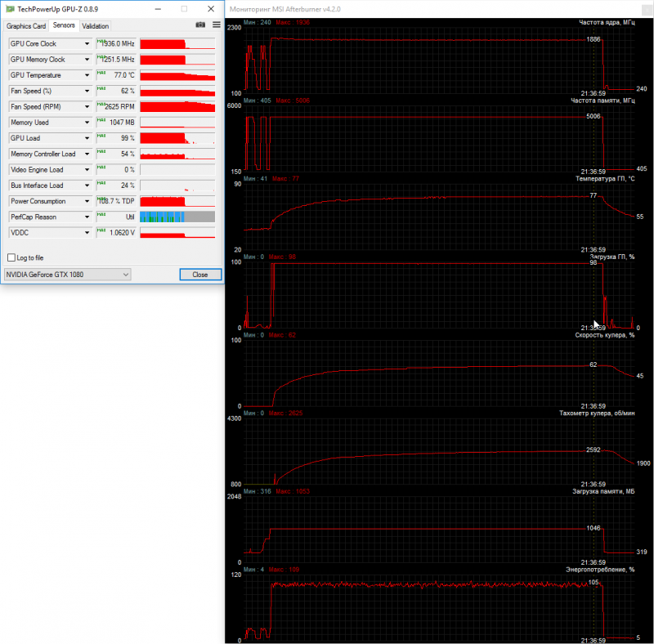
Task: Expand the GPU Core Clock sensor dropdown
Action: click(x=87, y=44)
